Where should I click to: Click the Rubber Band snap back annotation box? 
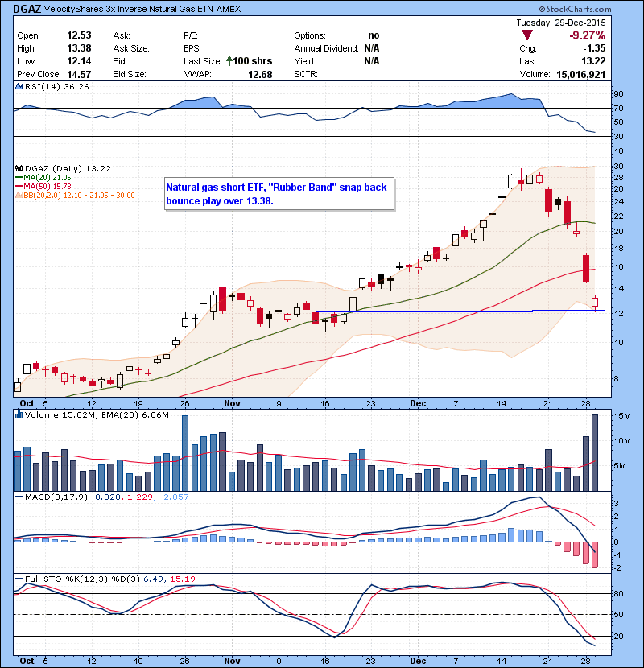279,194
